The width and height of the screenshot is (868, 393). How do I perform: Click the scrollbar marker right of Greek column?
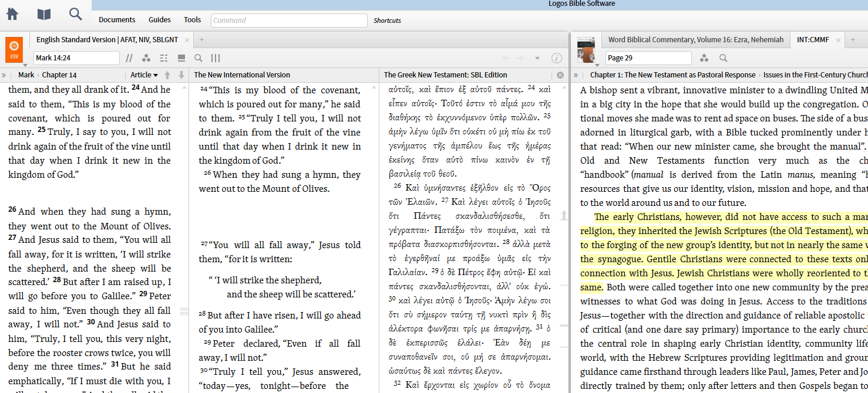tap(564, 216)
